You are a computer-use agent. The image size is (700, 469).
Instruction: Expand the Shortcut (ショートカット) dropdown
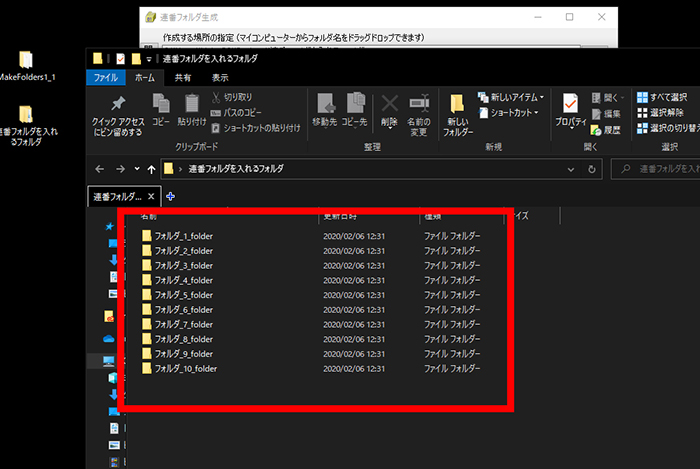511,112
